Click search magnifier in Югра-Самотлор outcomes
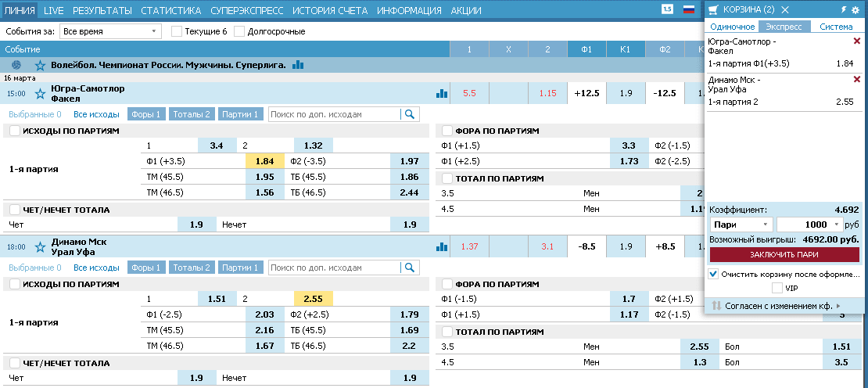This screenshot has width=868, height=388. point(410,114)
